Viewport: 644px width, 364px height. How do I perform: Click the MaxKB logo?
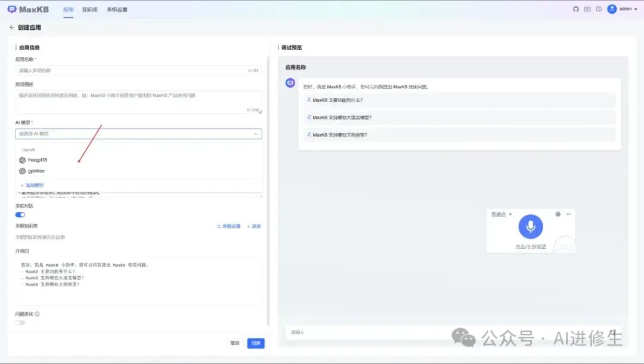[x=28, y=10]
